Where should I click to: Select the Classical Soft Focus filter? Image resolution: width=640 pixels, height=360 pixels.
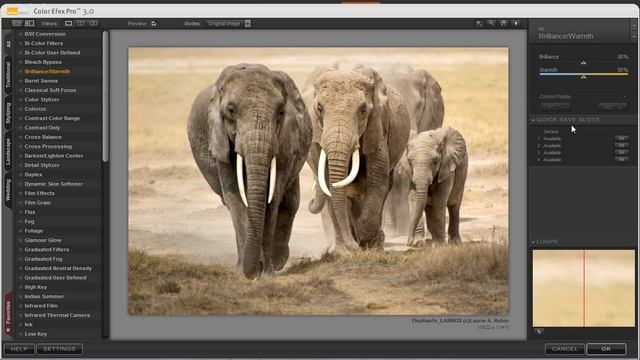(x=50, y=90)
